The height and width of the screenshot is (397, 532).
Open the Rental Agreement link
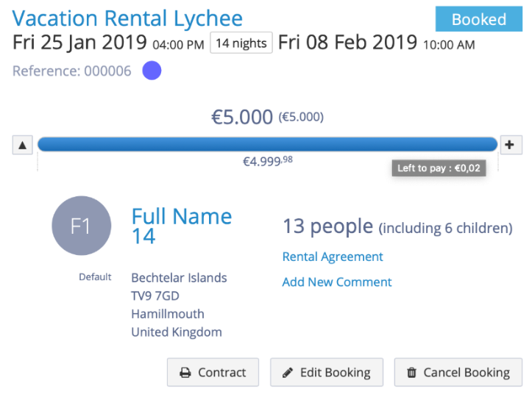click(x=333, y=257)
